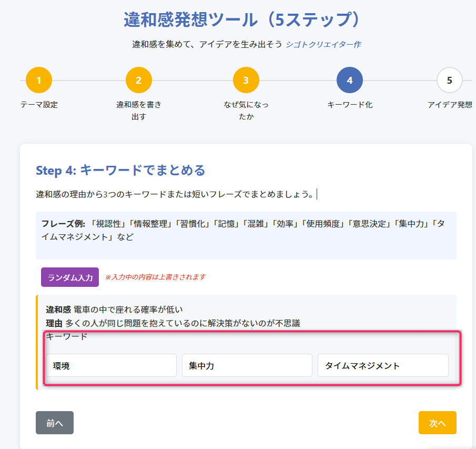The image size is (476, 449).
Task: Click the Step 4: キーワードでまとめる heading
Action: 120,170
